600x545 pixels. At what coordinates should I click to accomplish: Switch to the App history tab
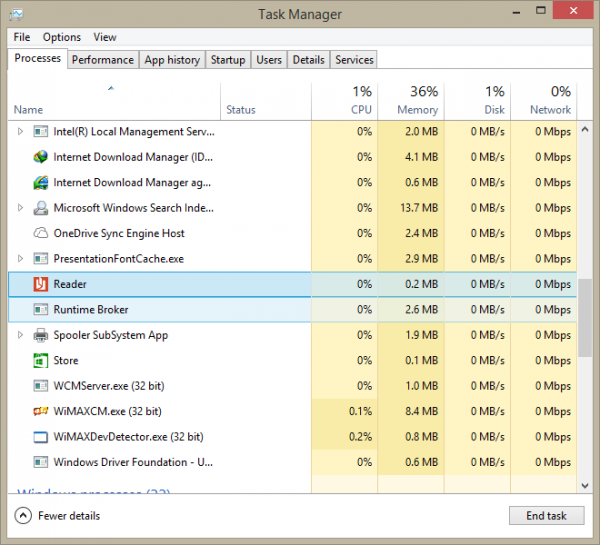coord(172,60)
